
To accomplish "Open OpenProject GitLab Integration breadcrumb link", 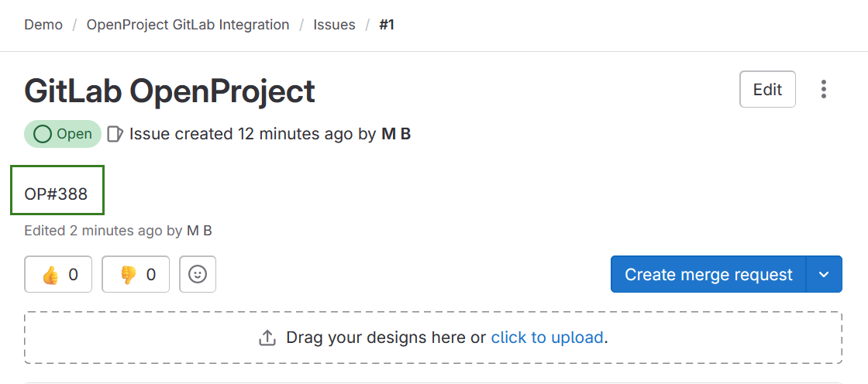I will [x=188, y=25].
